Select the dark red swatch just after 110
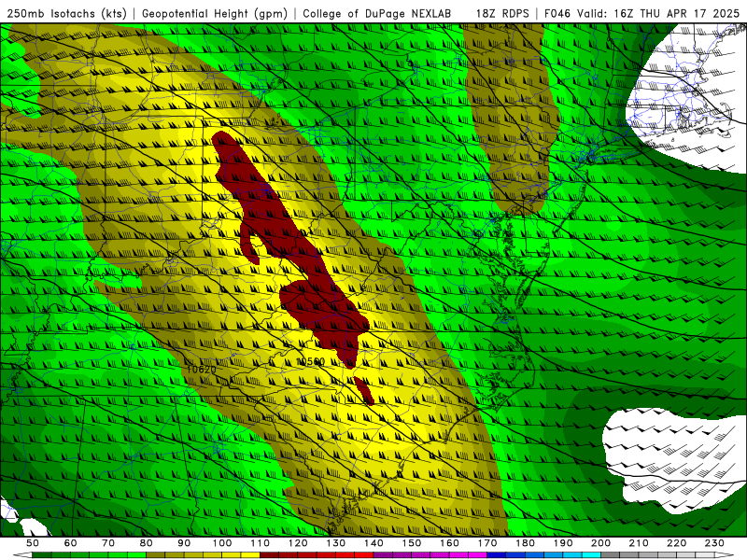747x560 pixels. [270, 555]
